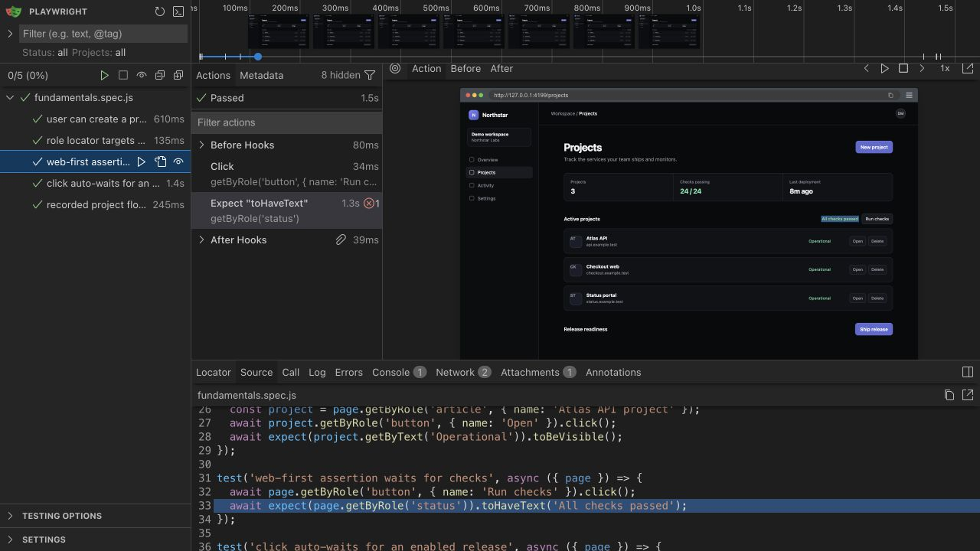Switch to the Actions tab
Screen dimensions: 980x551
pyautogui.click(x=213, y=75)
